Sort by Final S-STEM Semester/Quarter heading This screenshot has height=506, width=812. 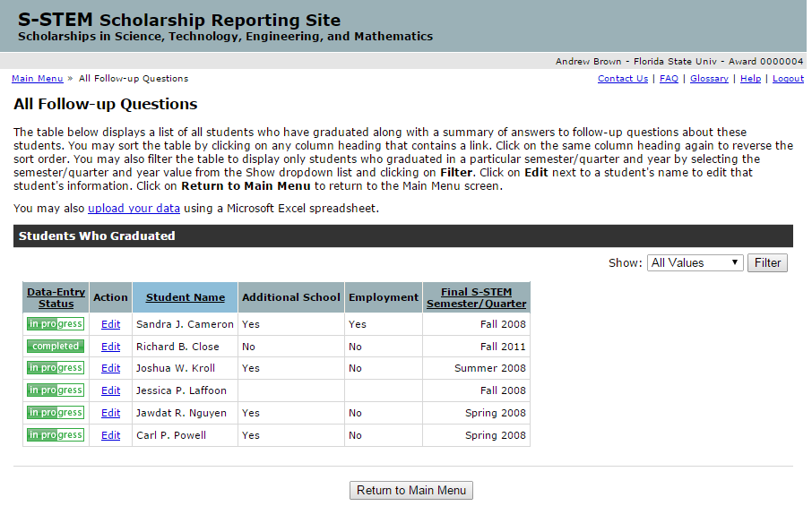(x=476, y=297)
